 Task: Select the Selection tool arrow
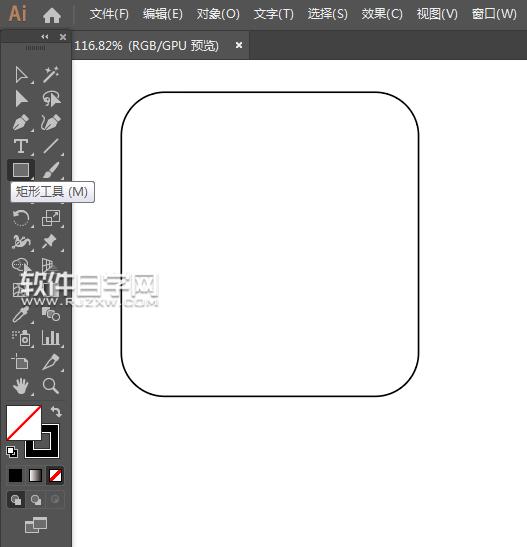click(21, 75)
